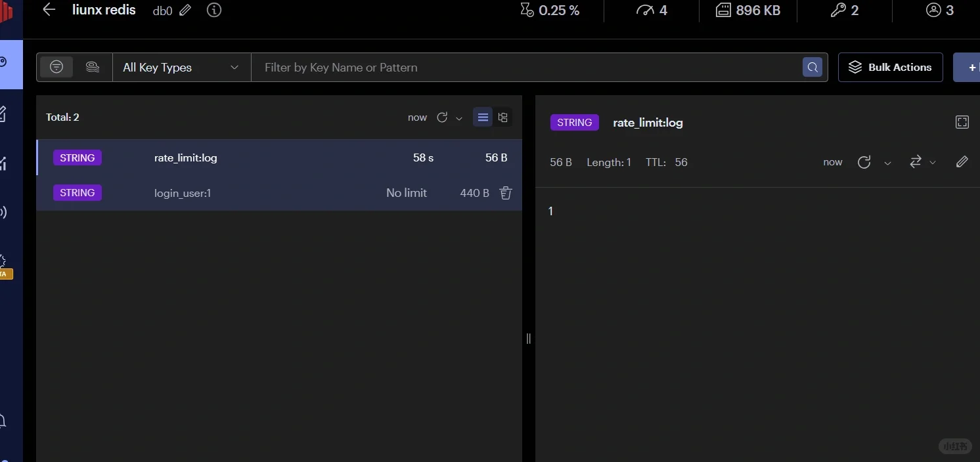
Task: Click the CPU usage 0.25 % indicator
Action: [550, 10]
